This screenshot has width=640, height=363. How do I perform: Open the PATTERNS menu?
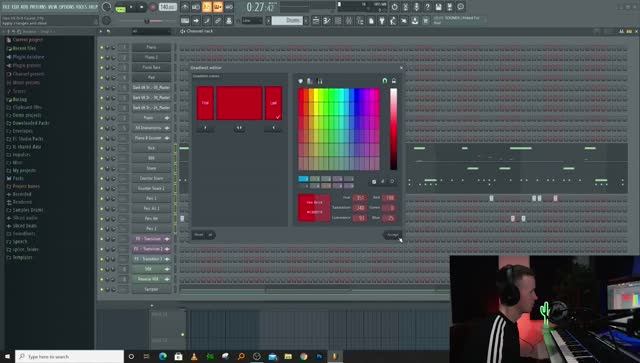coord(38,7)
